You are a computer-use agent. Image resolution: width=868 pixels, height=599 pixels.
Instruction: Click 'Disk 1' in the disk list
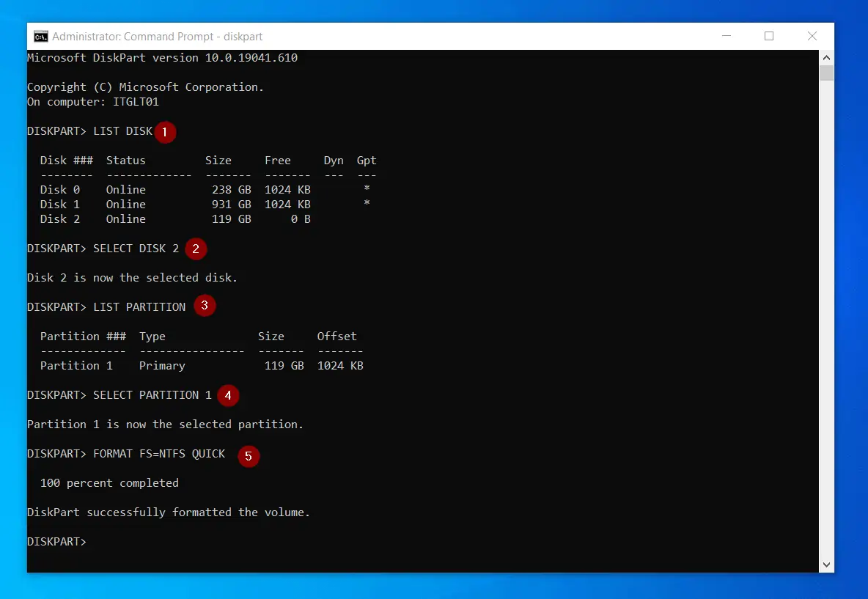(60, 205)
